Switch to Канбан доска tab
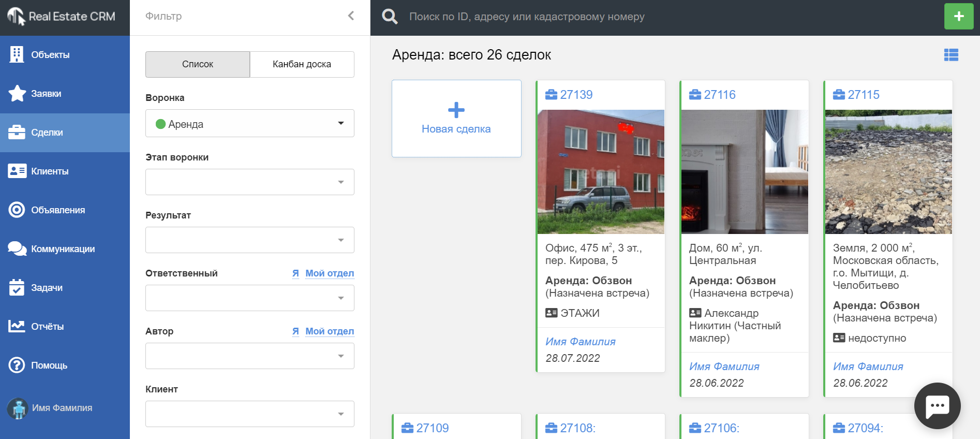Viewport: 980px width, 439px height. click(302, 64)
